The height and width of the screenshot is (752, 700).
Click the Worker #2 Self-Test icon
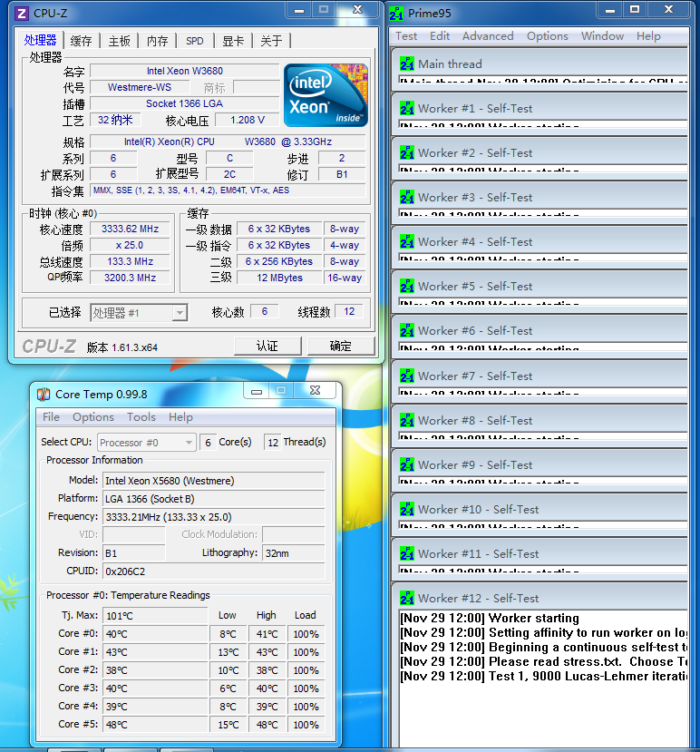pos(407,153)
